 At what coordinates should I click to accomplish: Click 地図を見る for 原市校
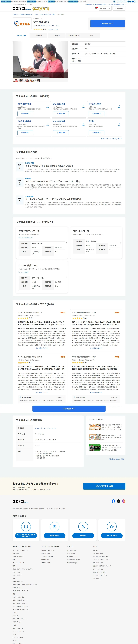[96, 133]
